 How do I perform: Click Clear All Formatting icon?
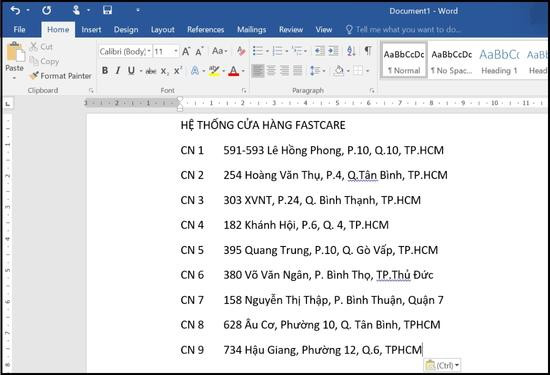tap(241, 51)
